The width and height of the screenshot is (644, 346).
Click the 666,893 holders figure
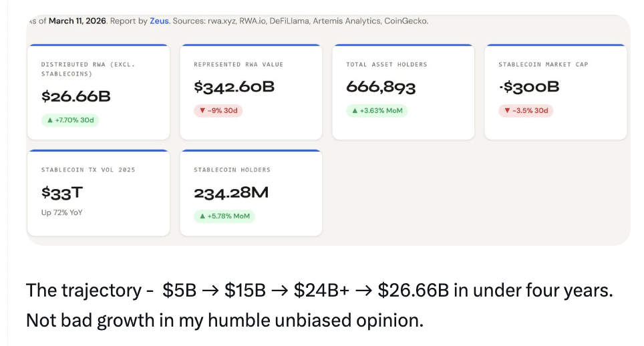pyautogui.click(x=381, y=87)
